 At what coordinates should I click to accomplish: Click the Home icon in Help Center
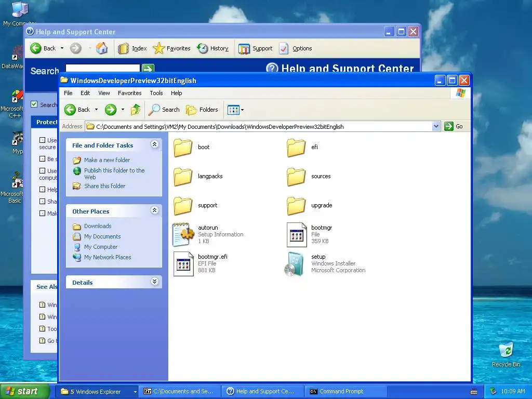pyautogui.click(x=101, y=48)
